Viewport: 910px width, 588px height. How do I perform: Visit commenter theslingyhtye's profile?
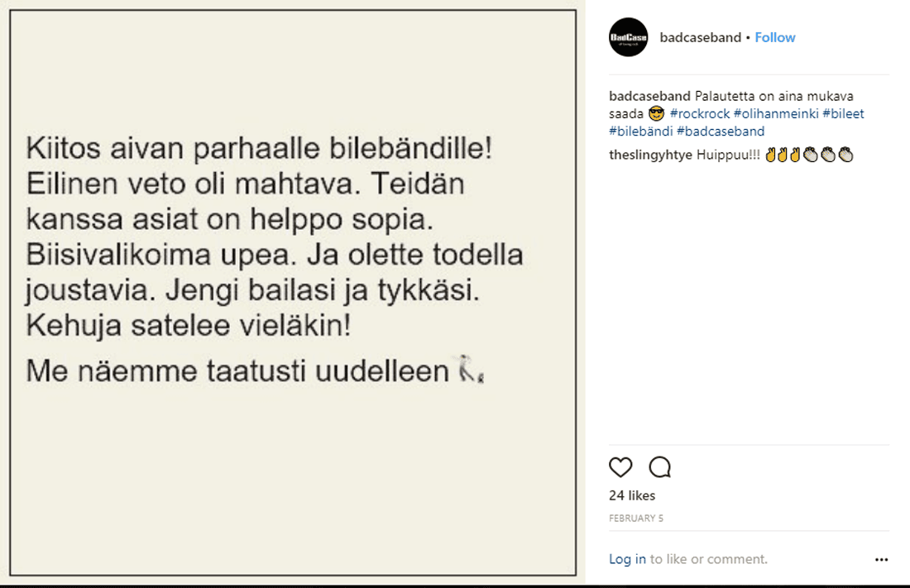651,155
